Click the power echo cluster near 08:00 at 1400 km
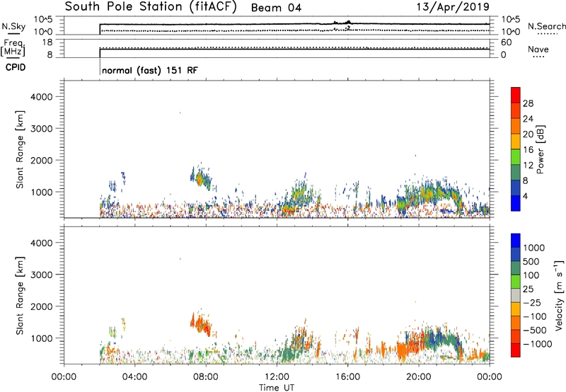This screenshot has height=392, width=566. coord(200,177)
